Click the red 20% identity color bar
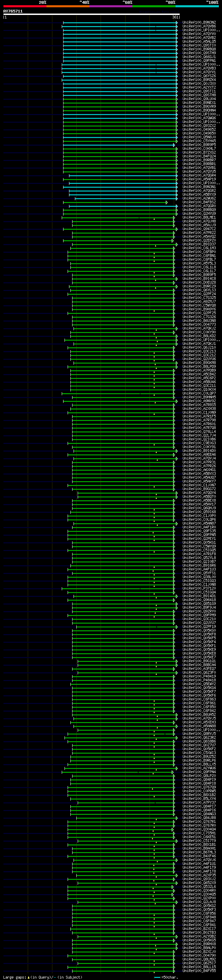The image size is (222, 980). click(x=25, y=6)
